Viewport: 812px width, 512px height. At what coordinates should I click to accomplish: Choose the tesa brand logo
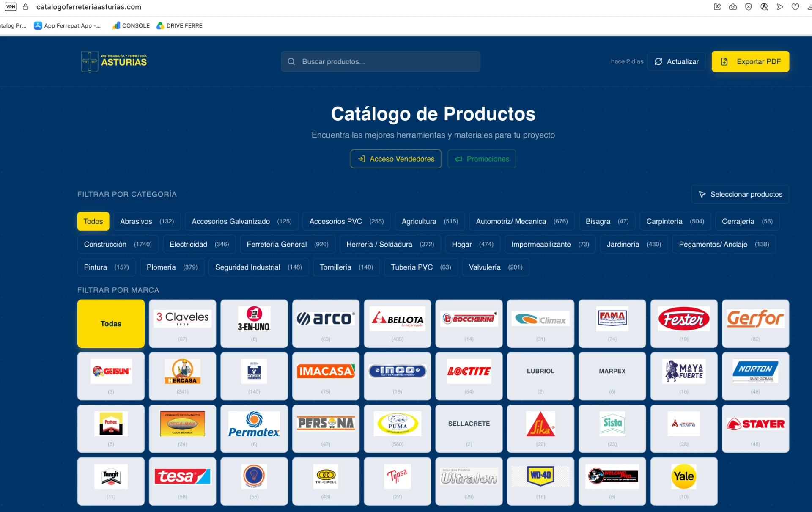tap(182, 481)
